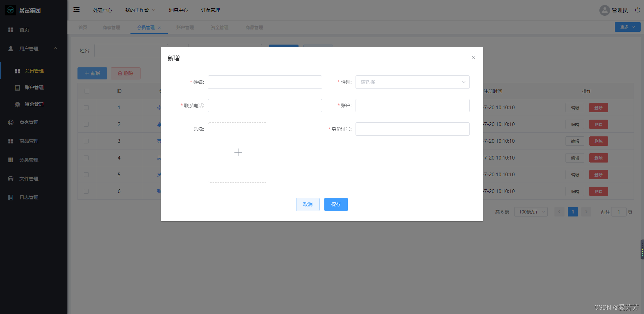Go to previous page arrow in pagination

click(x=559, y=212)
